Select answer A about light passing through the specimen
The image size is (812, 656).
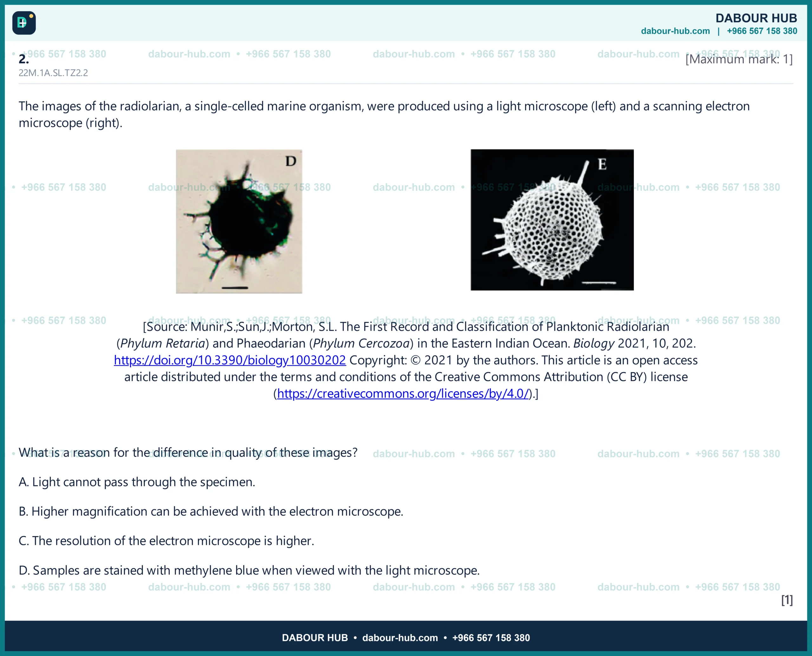click(x=137, y=482)
